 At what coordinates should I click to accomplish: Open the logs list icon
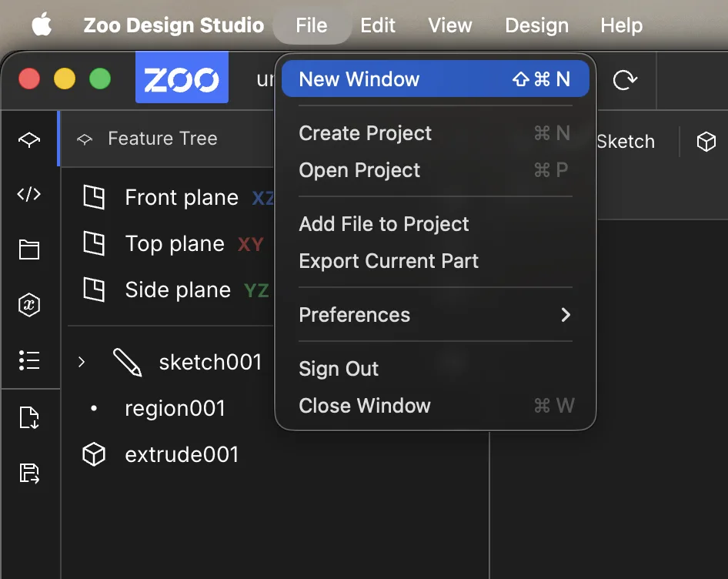click(29, 360)
